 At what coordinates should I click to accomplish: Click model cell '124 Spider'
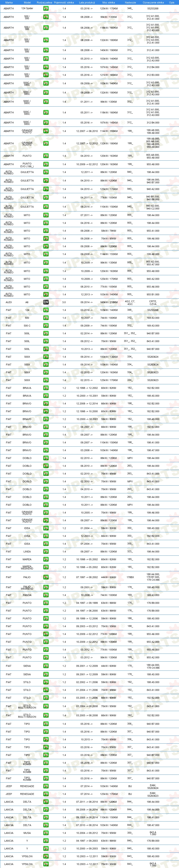[x=27, y=8]
